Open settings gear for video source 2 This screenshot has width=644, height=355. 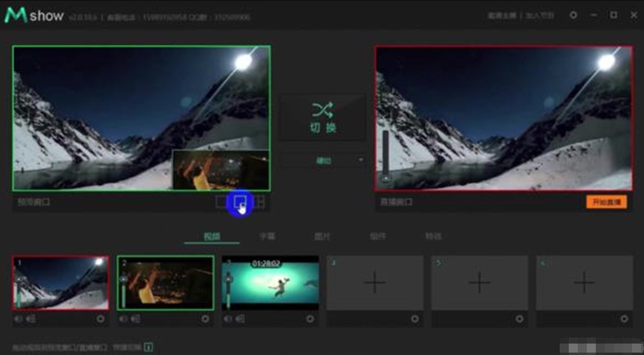click(x=205, y=319)
